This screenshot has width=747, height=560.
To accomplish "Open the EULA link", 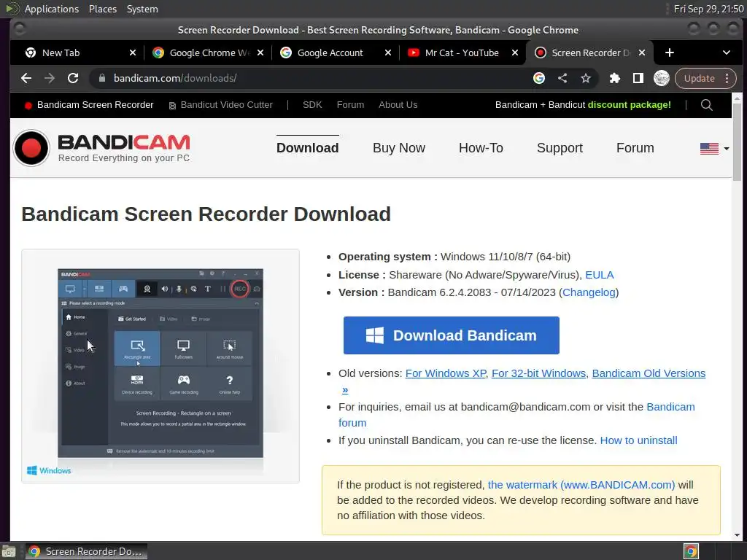I will pyautogui.click(x=600, y=275).
